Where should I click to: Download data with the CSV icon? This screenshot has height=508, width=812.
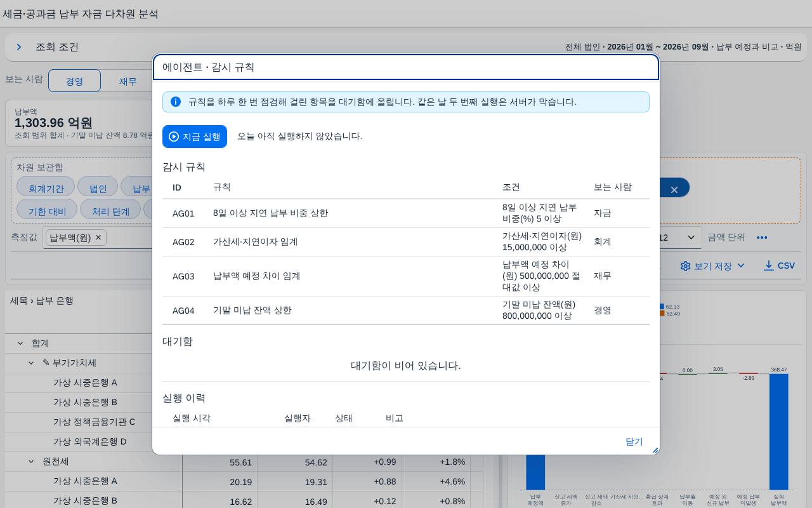tap(769, 265)
